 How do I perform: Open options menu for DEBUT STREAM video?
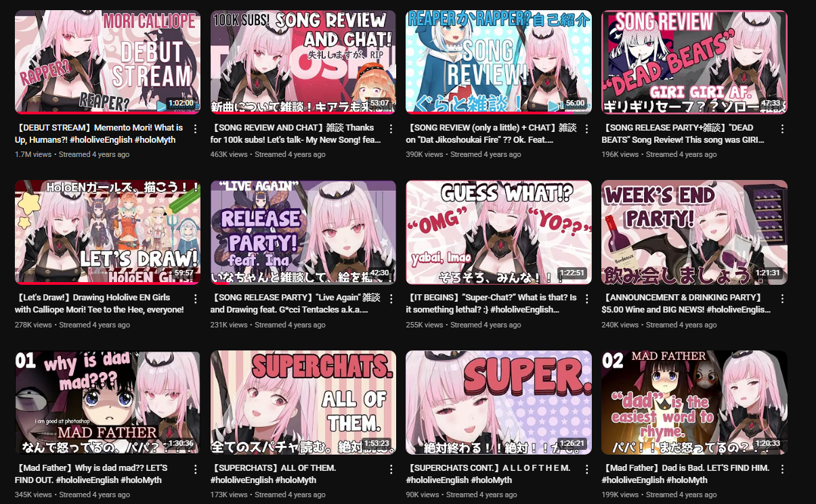[x=195, y=129]
